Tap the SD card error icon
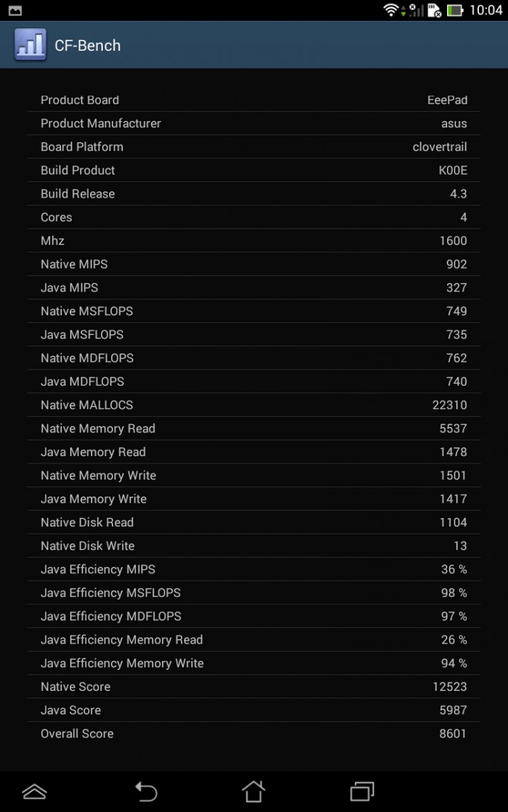508x812 pixels. (x=434, y=10)
